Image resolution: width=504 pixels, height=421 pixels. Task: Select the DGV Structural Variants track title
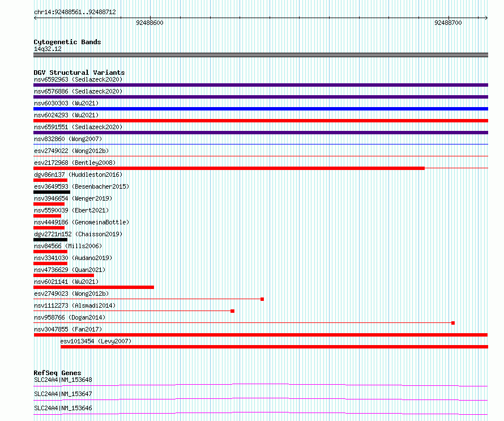79,73
